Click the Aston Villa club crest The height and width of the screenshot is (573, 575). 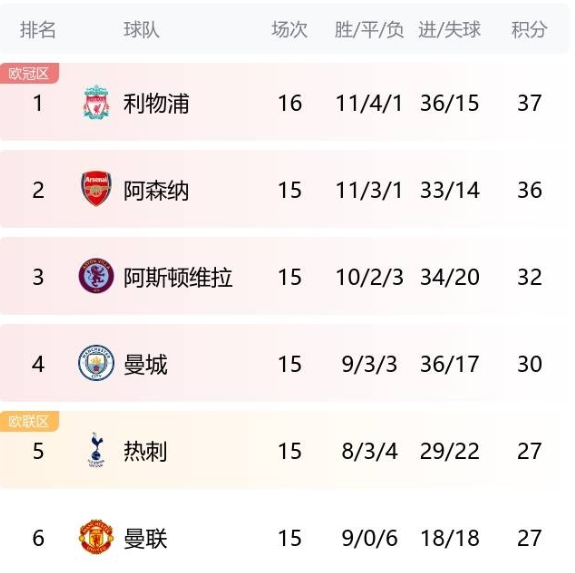[96, 276]
